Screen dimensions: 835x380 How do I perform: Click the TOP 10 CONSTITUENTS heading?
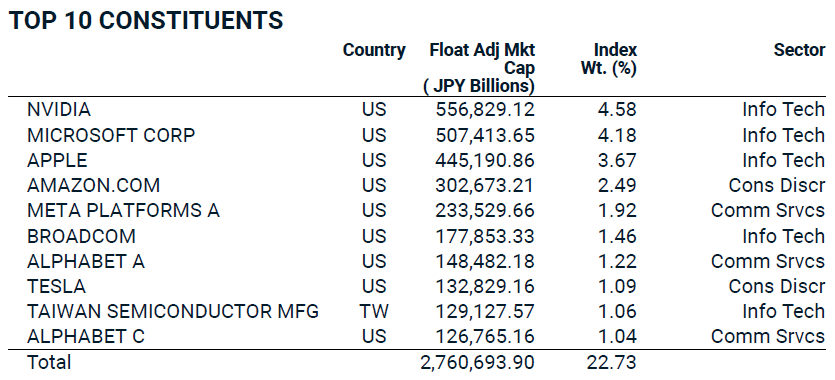pyautogui.click(x=146, y=21)
